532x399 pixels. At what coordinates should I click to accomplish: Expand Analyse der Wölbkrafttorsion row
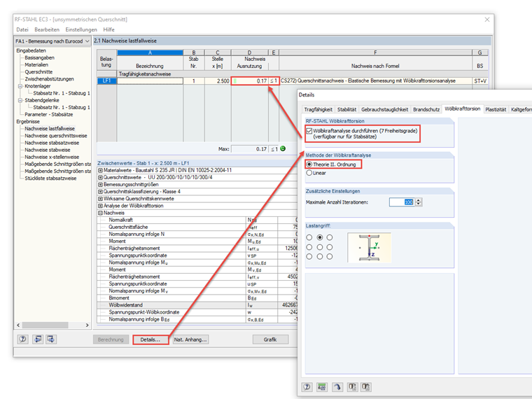click(x=100, y=206)
